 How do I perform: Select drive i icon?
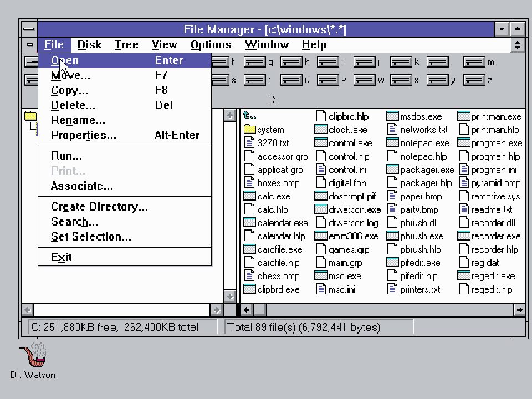tap(328, 62)
